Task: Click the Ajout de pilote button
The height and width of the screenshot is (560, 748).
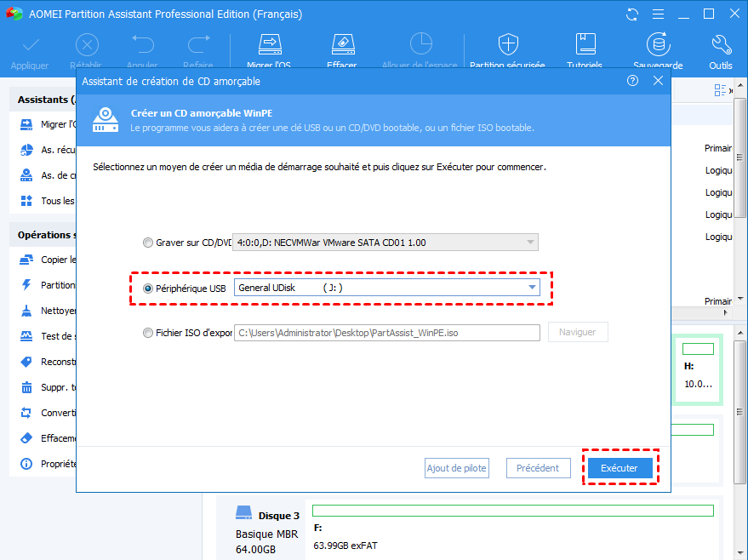Action: [x=456, y=468]
